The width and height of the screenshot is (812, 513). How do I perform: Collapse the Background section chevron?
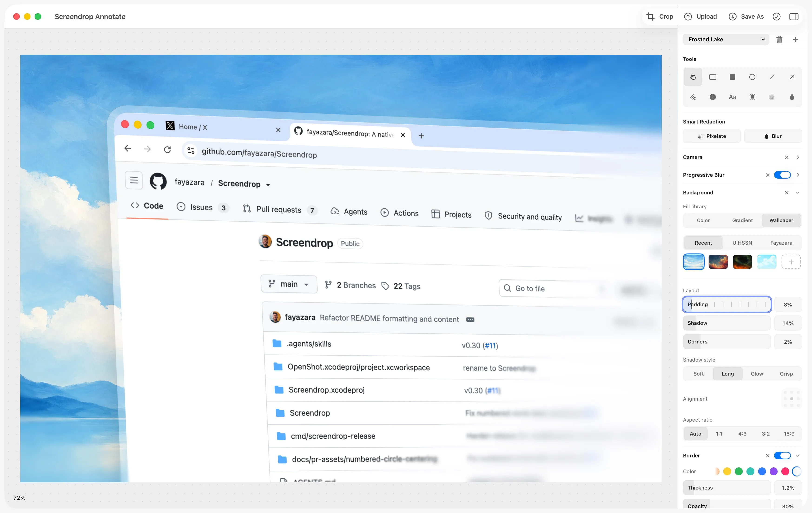[798, 193]
